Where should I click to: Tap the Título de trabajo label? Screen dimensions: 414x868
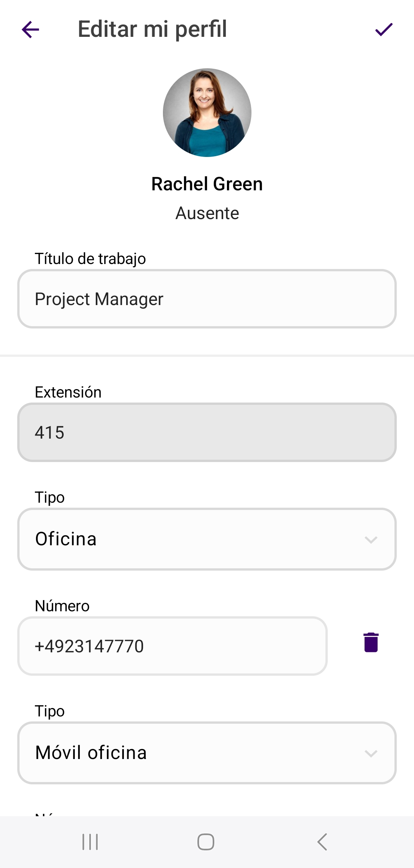click(90, 259)
